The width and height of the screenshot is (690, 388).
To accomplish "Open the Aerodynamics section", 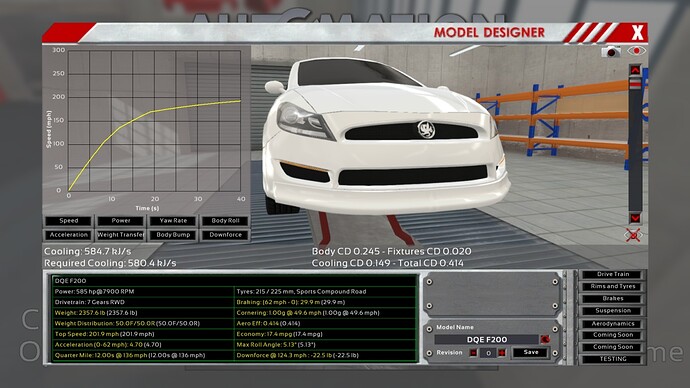I will click(613, 323).
